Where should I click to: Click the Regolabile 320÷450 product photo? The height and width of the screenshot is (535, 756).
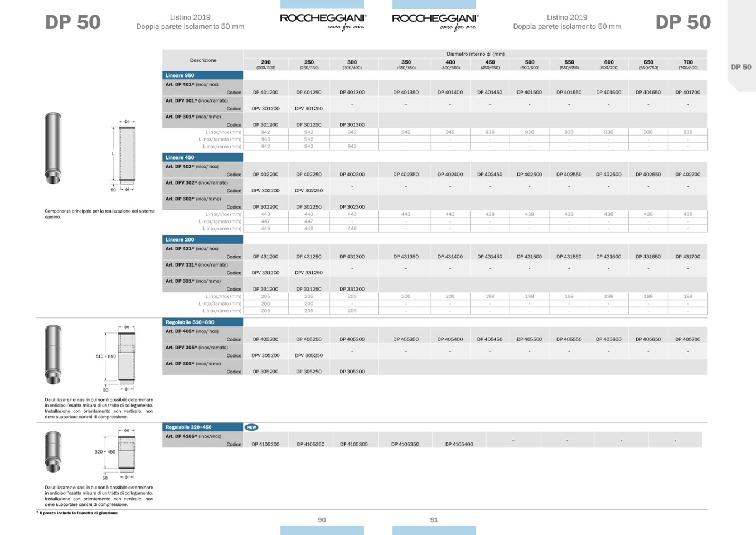pos(54,451)
